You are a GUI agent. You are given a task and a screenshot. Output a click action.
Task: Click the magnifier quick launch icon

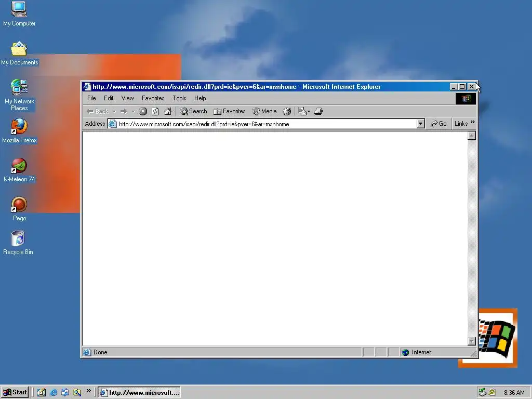(77, 393)
